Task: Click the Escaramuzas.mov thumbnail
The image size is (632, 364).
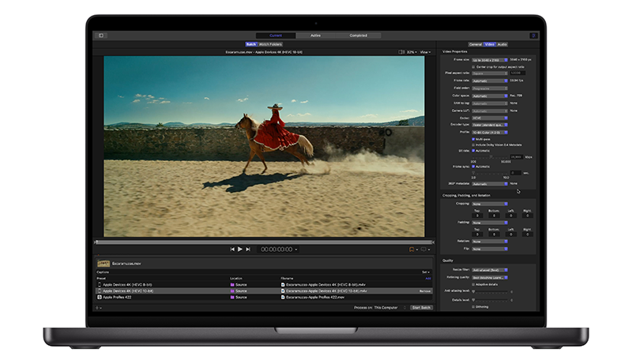Action: pos(103,263)
